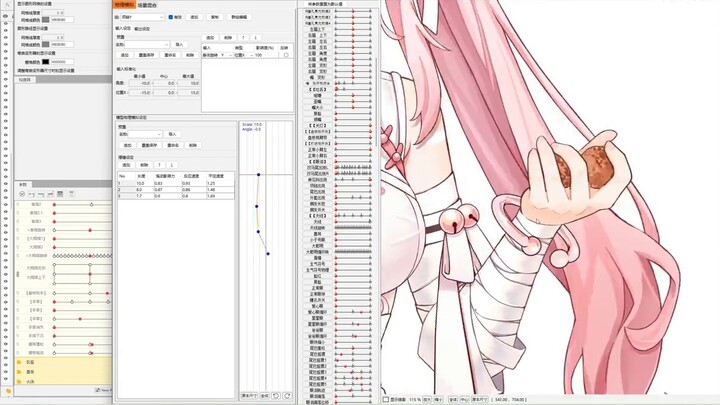Click the second icon in parameter toolbar
Image resolution: width=720 pixels, height=405 pixels.
[32, 194]
